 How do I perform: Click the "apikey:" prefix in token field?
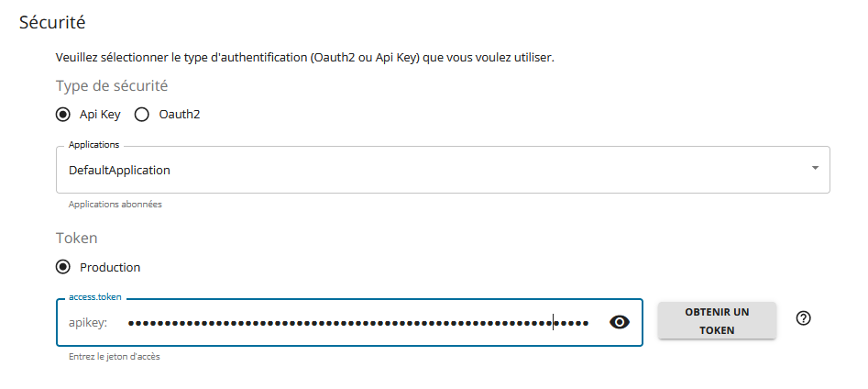[x=88, y=323]
